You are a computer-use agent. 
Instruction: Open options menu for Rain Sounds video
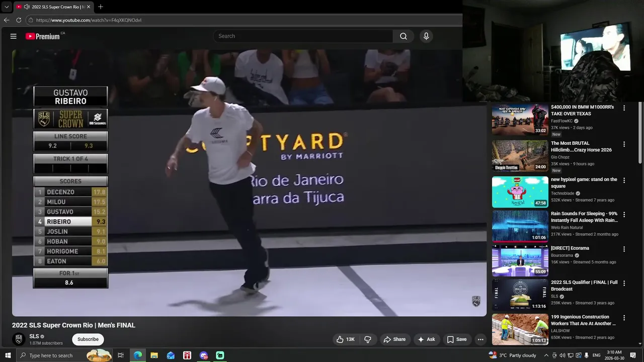click(x=624, y=214)
